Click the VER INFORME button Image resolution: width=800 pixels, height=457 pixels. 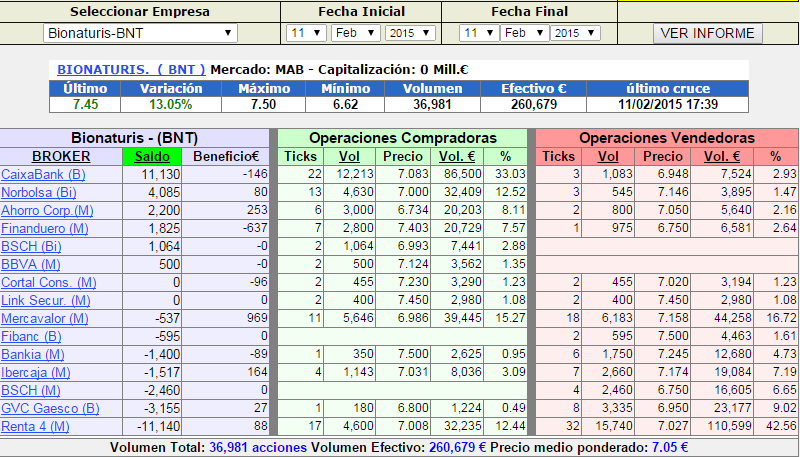coord(708,34)
